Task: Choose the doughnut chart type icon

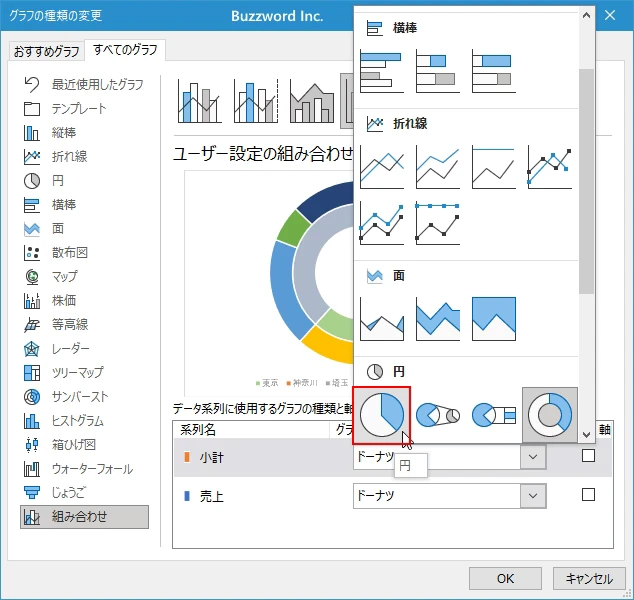Action: (549, 415)
